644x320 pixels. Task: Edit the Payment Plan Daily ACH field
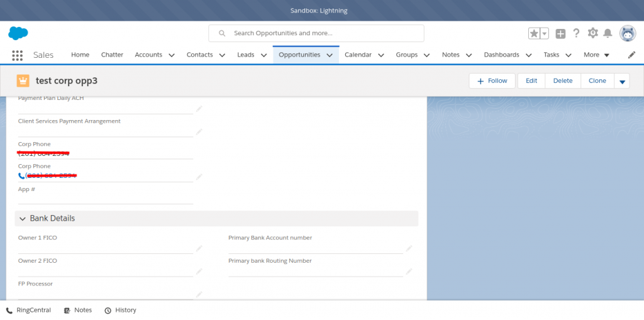coord(199,108)
